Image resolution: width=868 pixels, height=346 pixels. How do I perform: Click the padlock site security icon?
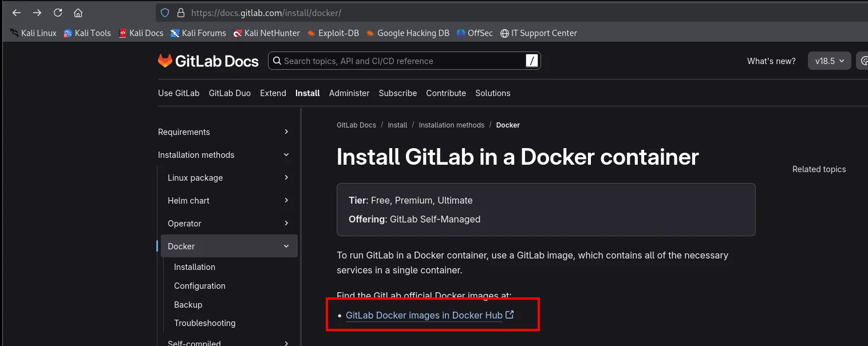coord(180,13)
